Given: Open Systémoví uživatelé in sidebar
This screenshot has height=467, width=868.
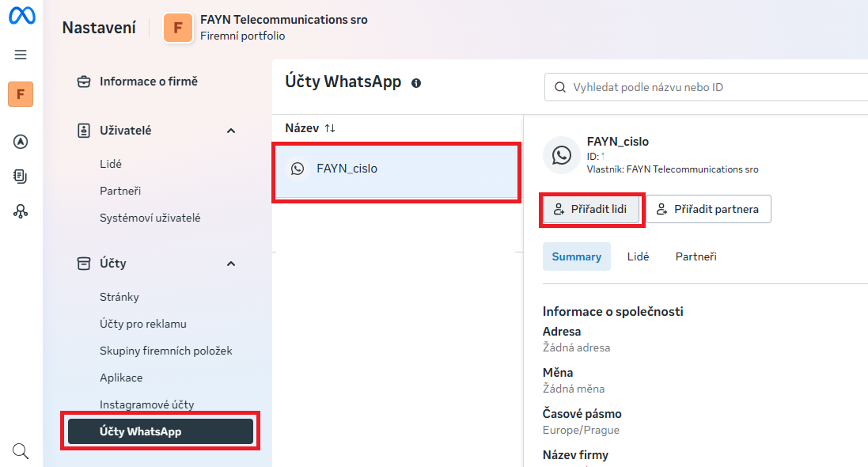Looking at the screenshot, I should (x=150, y=218).
